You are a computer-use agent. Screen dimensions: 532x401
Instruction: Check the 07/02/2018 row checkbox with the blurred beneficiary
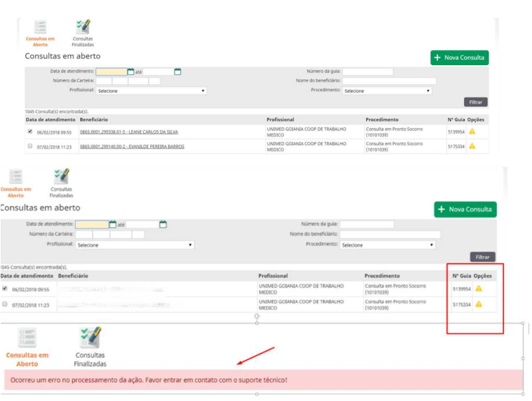(x=5, y=304)
